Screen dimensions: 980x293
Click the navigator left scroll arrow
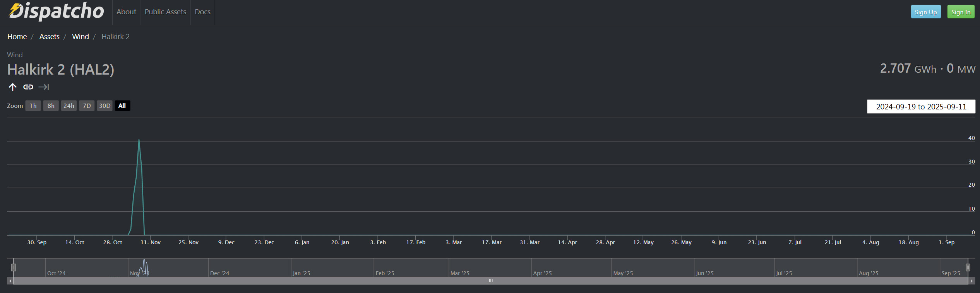tap(10, 281)
